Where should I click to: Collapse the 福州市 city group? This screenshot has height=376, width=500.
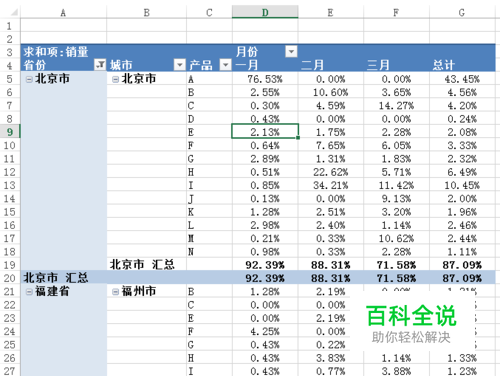tap(115, 292)
